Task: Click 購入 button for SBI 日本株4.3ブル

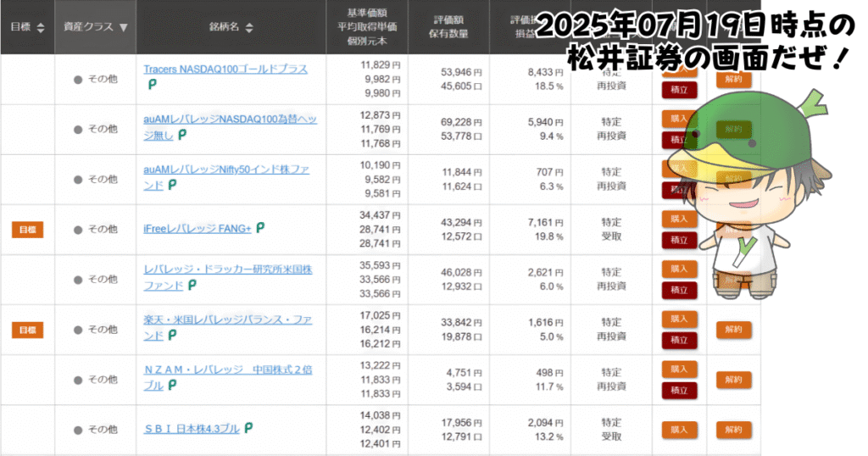Action: tap(679, 430)
